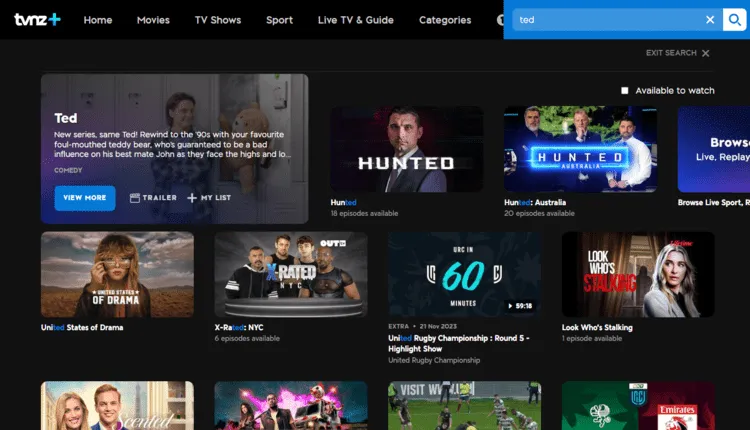Click the magnifying glass search icon

pyautogui.click(x=735, y=20)
